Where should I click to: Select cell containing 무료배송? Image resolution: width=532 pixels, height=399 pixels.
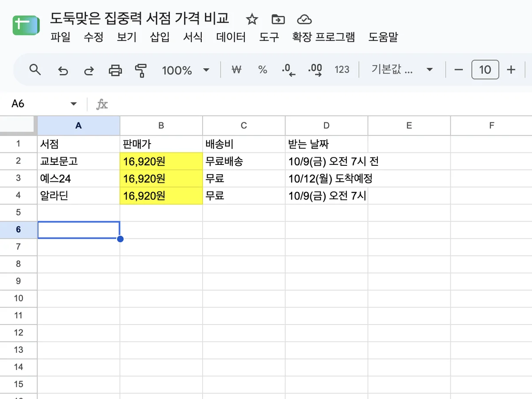tap(244, 161)
